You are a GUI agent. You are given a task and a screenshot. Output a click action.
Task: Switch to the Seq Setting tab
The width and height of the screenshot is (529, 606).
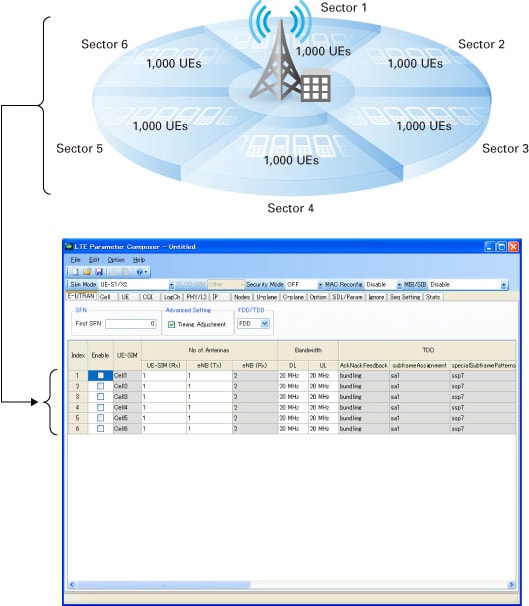pyautogui.click(x=405, y=297)
